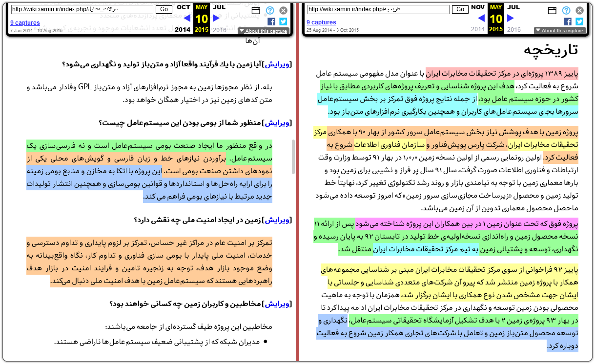Screen dimensions: 595x364
Task: Open the 9 captures link on the right panel
Action: click(x=321, y=23)
